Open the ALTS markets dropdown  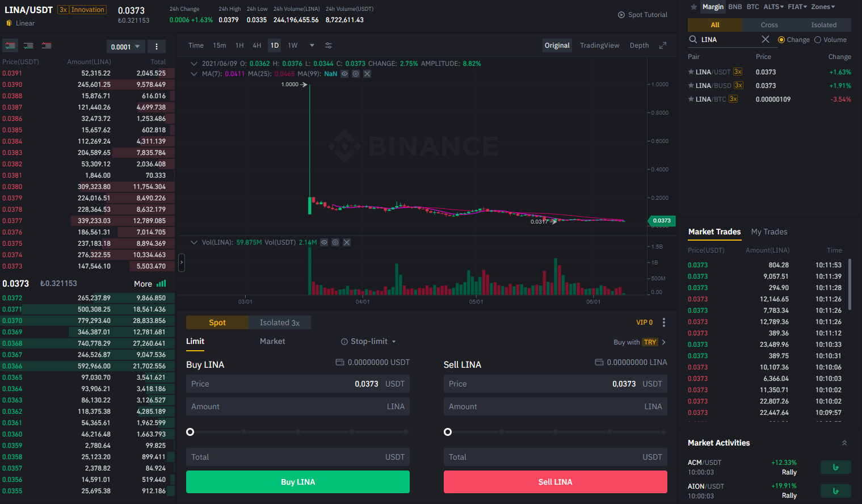point(773,7)
